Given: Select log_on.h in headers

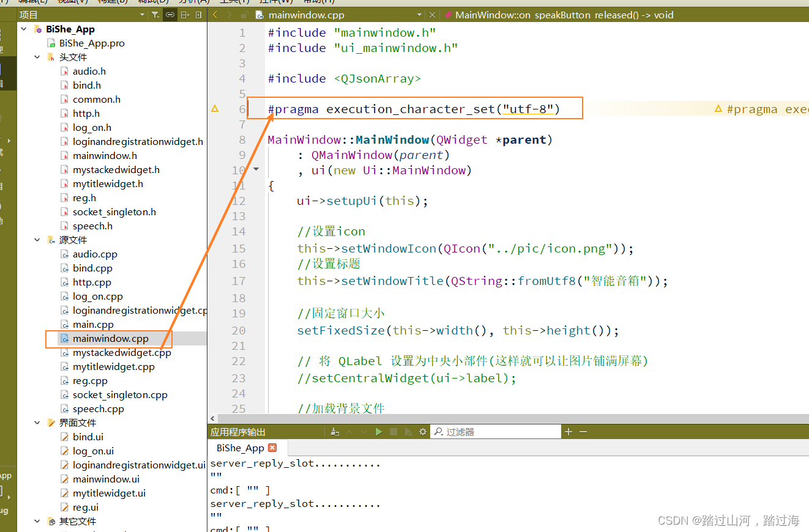Looking at the screenshot, I should (x=92, y=127).
